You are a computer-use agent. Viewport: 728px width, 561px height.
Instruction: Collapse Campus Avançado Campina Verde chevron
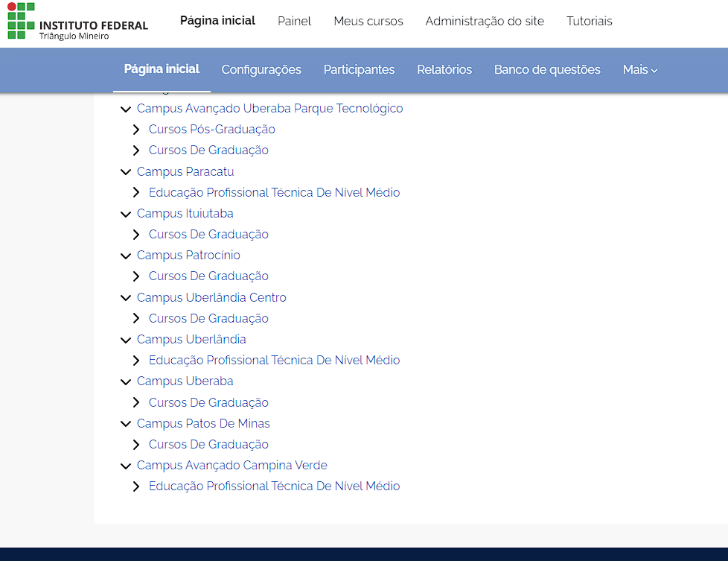(x=125, y=466)
